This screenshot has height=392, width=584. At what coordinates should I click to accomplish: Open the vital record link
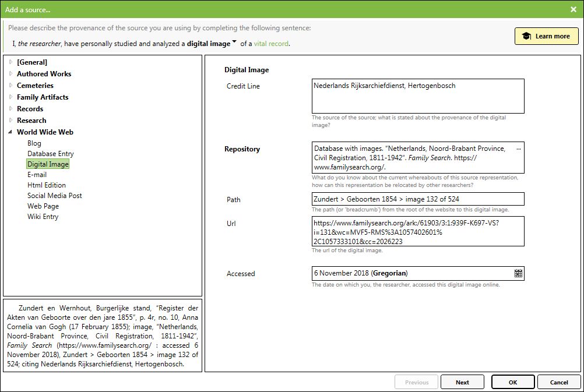(271, 44)
